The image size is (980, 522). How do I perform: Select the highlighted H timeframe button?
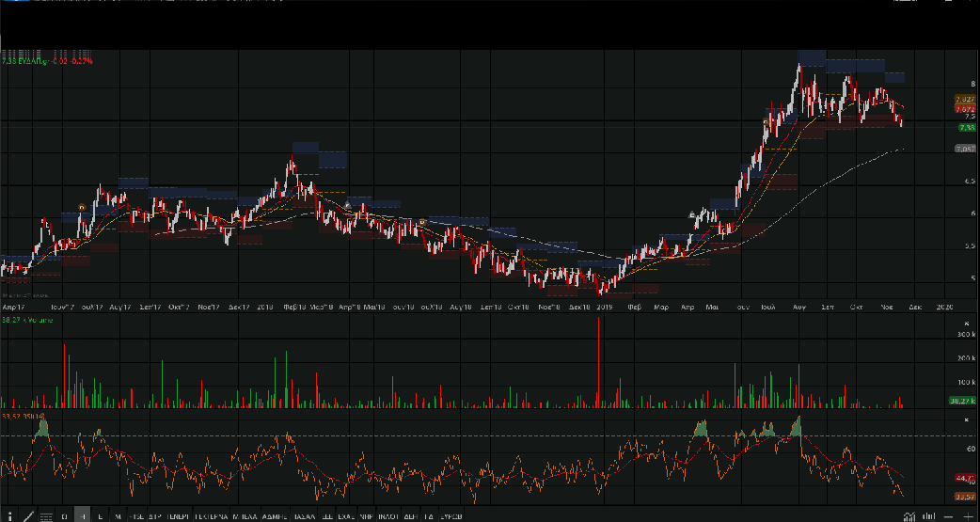pyautogui.click(x=83, y=515)
